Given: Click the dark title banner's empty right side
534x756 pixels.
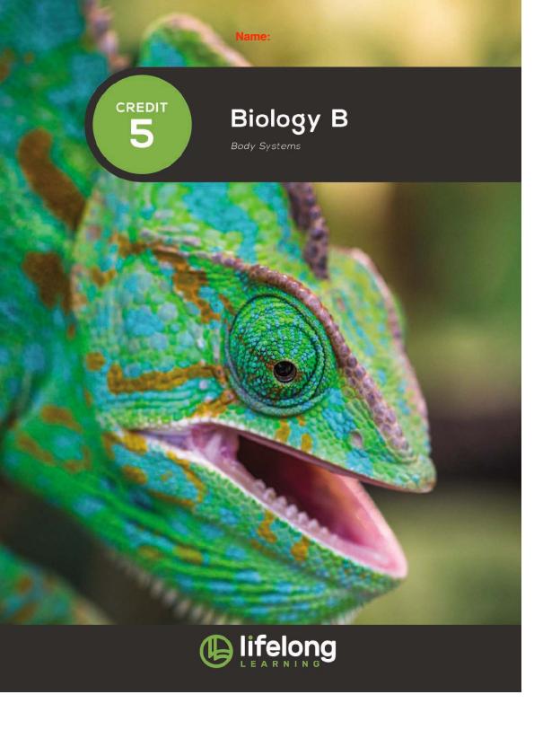Looking at the screenshot, I should (x=433, y=125).
